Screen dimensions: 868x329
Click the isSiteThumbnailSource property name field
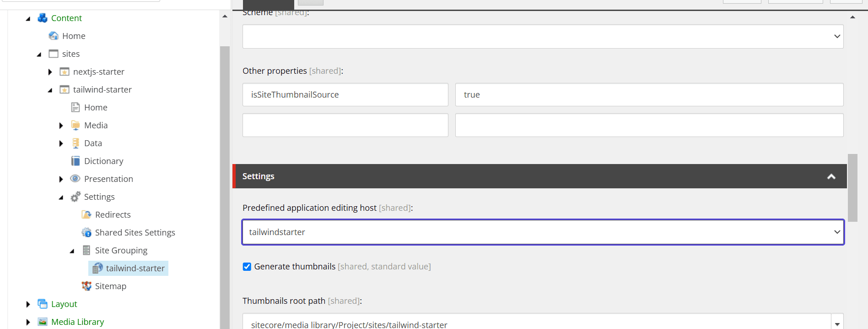(345, 95)
